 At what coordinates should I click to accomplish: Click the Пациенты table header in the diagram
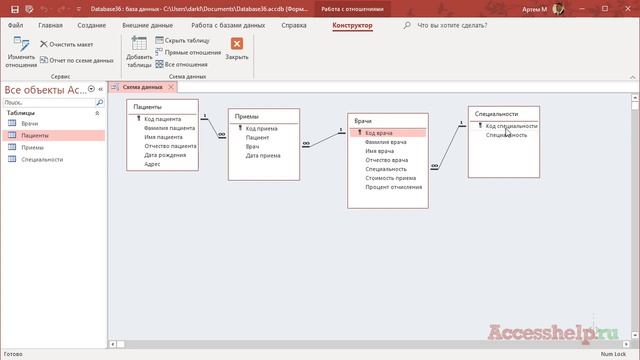[x=162, y=107]
